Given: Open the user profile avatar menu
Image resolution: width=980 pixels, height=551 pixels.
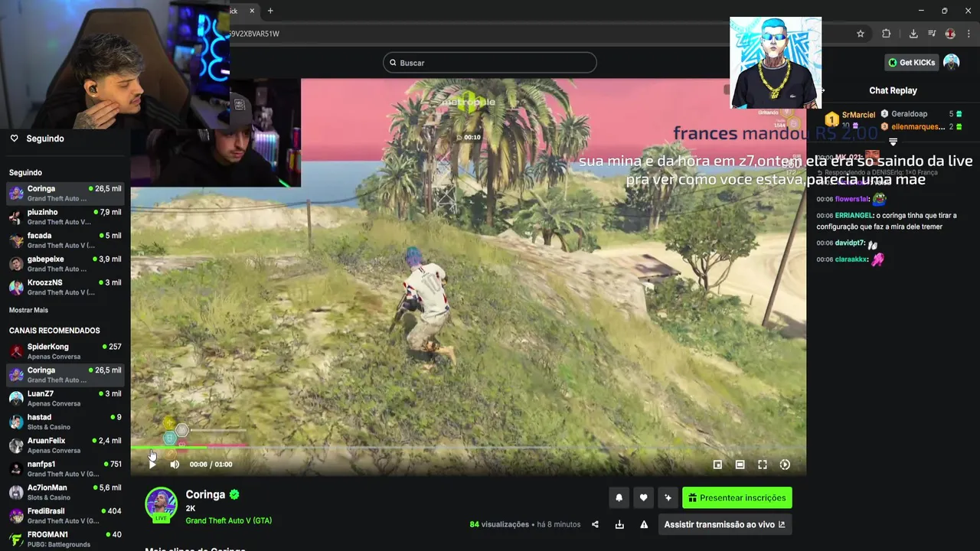Looking at the screenshot, I should click(952, 62).
